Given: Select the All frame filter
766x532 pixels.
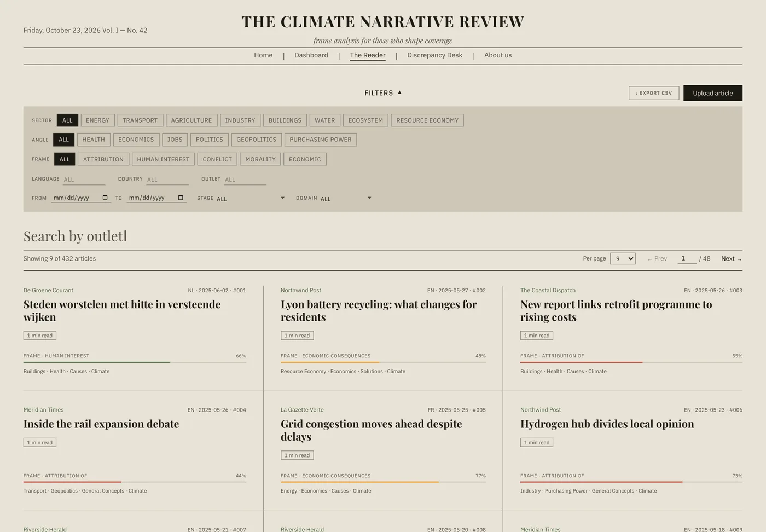Looking at the screenshot, I should click(x=65, y=159).
